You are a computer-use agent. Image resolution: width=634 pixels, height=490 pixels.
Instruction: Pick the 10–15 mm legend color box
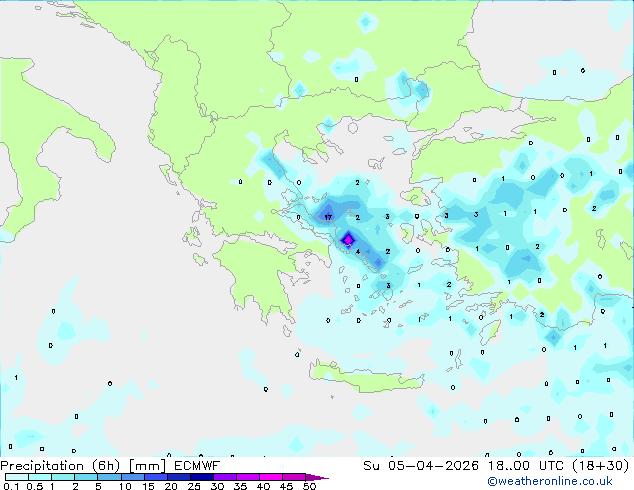133,477
